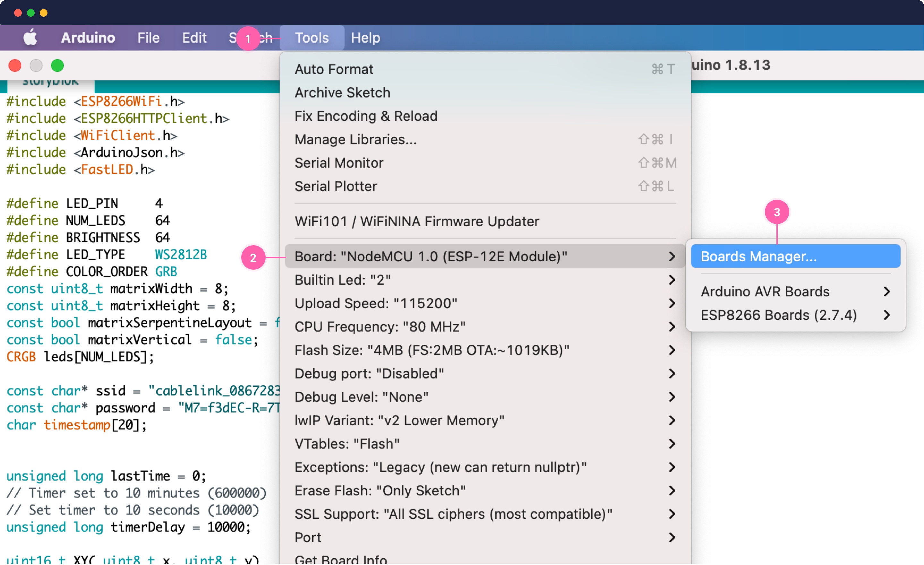Open the Apple menu
Screen dimensions: 924x565
30,38
